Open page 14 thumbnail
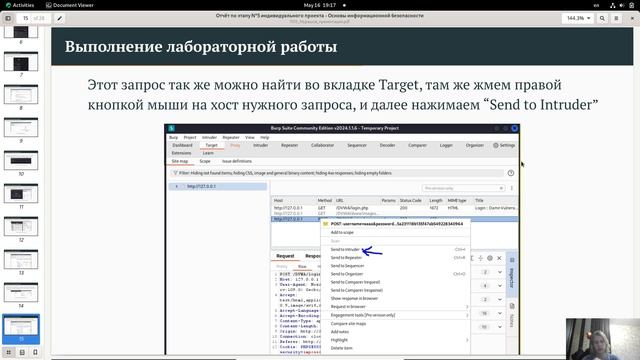The height and width of the screenshot is (360, 640). click(21, 293)
